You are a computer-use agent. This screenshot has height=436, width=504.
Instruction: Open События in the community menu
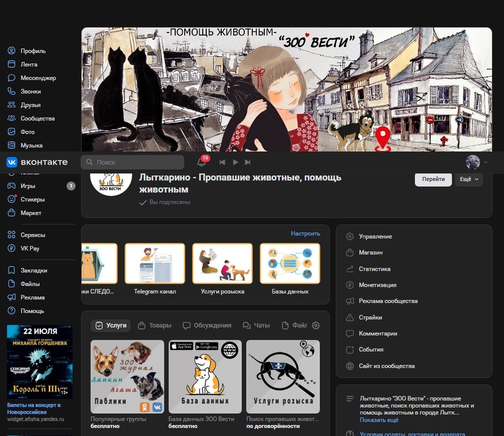pos(364,349)
